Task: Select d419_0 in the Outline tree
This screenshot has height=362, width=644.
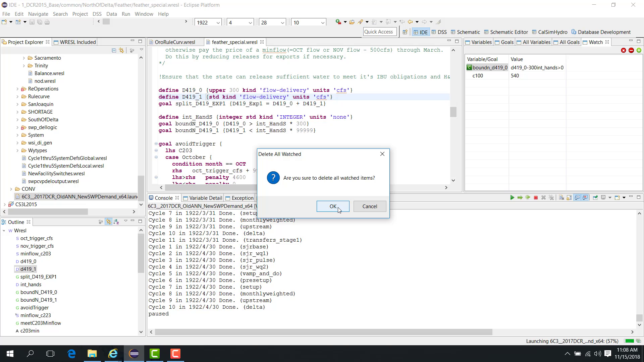Action: [x=28, y=261]
